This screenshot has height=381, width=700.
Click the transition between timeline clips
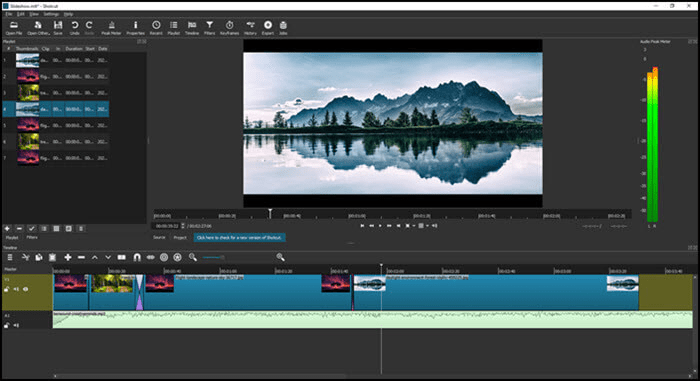(x=140, y=293)
